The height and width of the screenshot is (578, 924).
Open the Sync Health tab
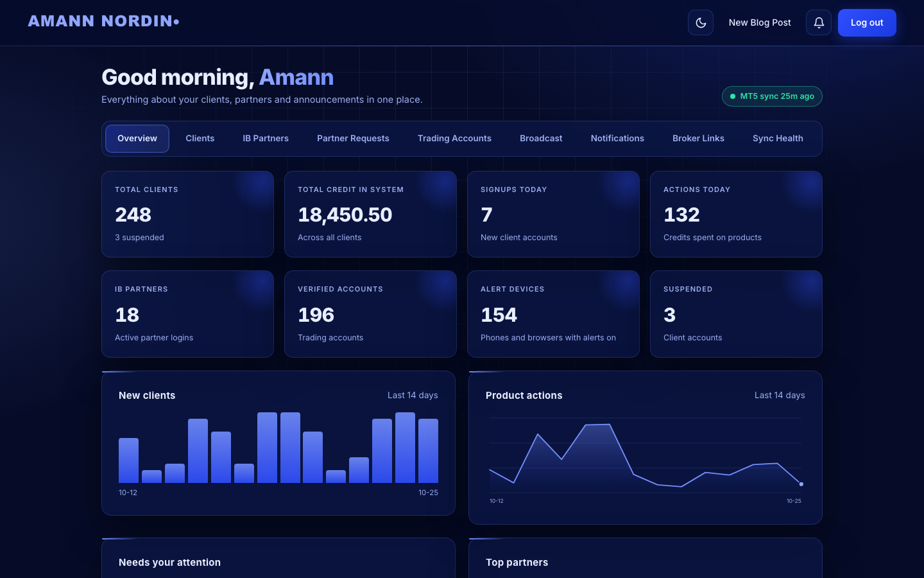(778, 139)
